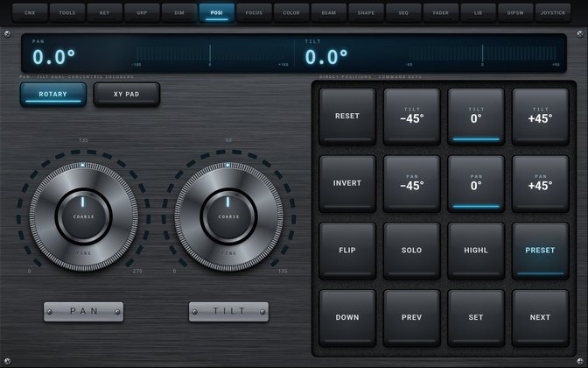Set tilt to +45° preset
The width and height of the screenshot is (588, 368).
(x=541, y=117)
